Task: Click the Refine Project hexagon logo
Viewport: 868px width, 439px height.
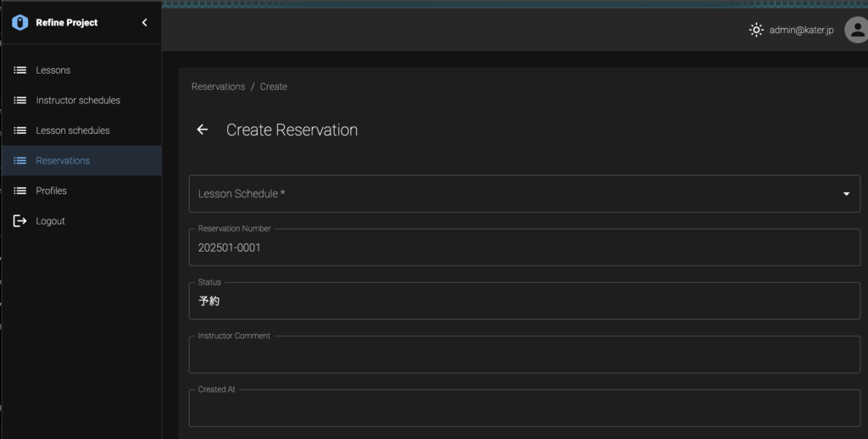Action: click(20, 23)
